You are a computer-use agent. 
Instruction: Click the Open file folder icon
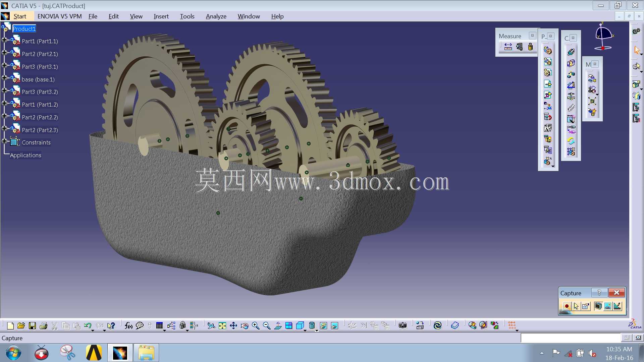[x=21, y=325]
